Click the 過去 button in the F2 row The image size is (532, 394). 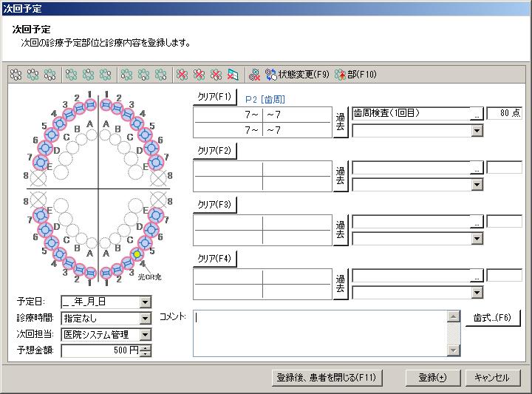(341, 176)
